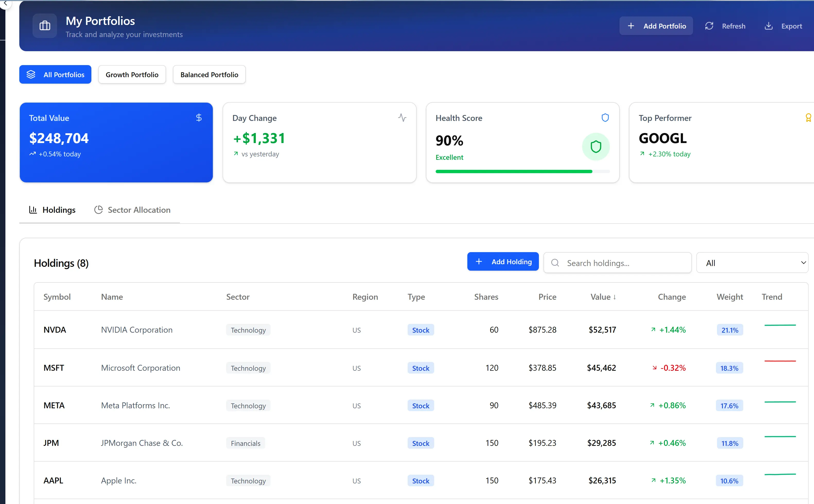Viewport: 814px width, 504px height.
Task: Click the briefcase icon in the header
Action: 44,26
